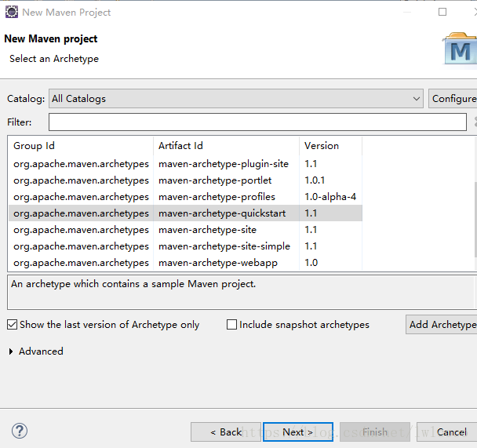
Task: Sort by Version column header
Action: tap(331, 146)
